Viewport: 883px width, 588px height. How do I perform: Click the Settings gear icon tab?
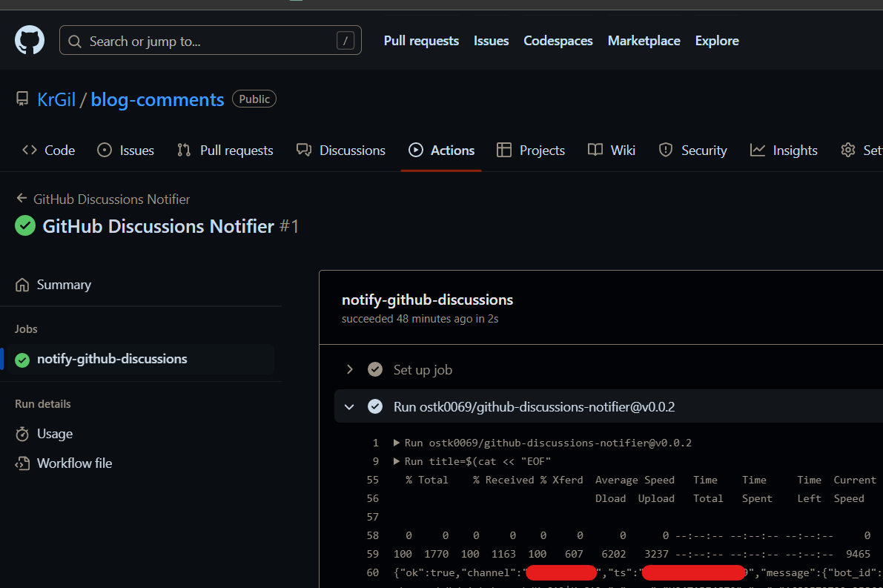[x=848, y=150]
